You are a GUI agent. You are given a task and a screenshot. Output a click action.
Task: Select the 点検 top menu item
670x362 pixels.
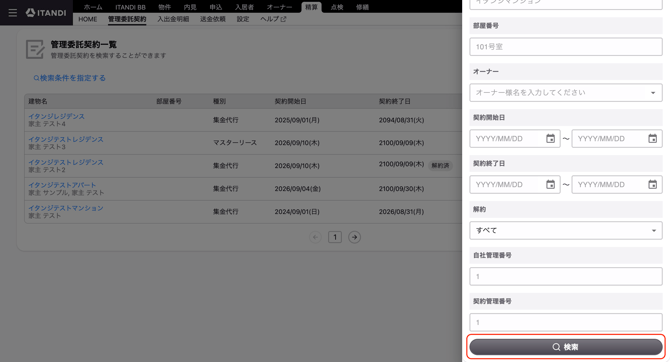click(337, 7)
